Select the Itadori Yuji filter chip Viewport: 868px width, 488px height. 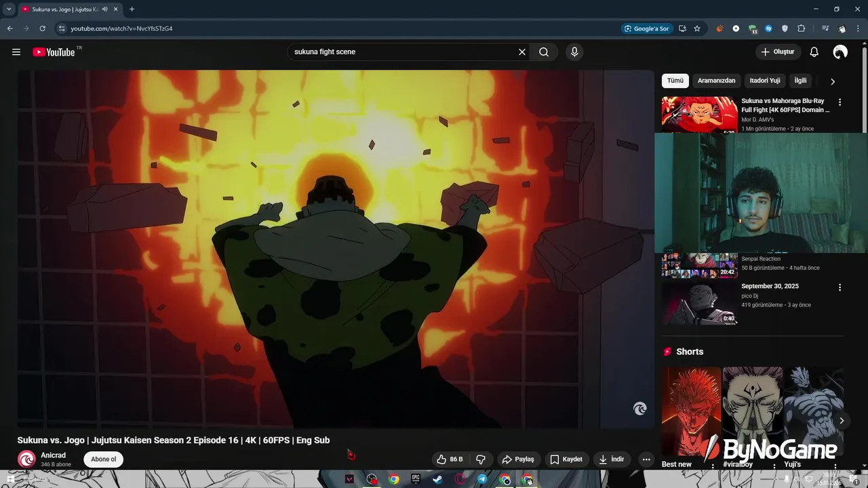click(x=765, y=81)
